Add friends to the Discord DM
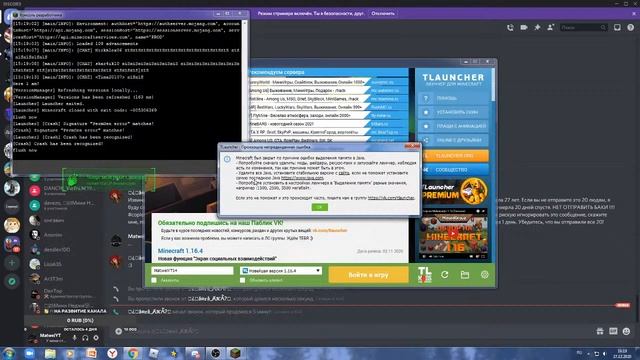Screen dimensions: 640x360 [x=551, y=27]
